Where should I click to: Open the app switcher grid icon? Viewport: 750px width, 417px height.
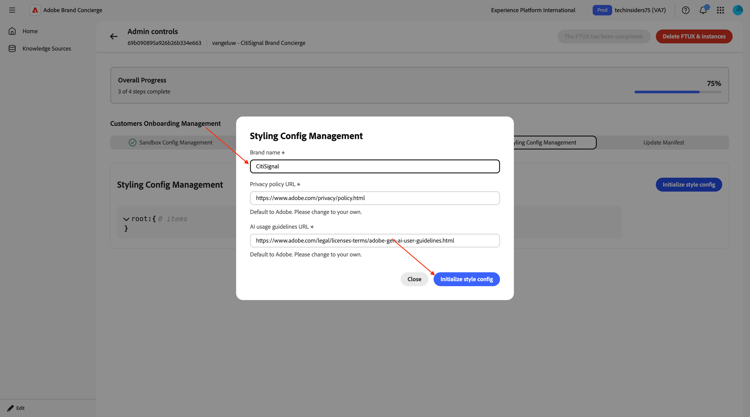pyautogui.click(x=720, y=10)
